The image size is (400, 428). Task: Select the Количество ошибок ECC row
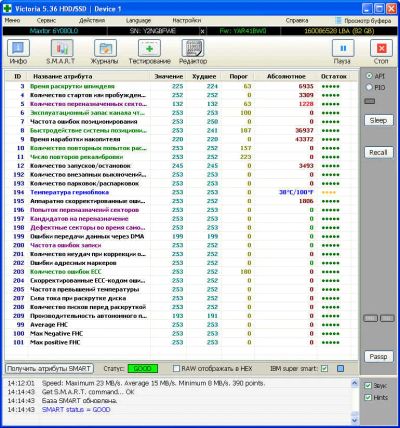pos(181,272)
